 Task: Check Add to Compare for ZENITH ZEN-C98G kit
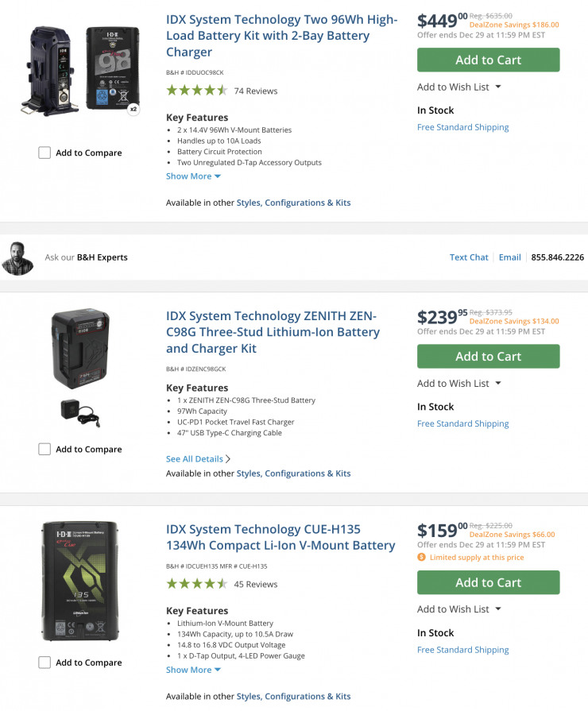pyautogui.click(x=44, y=449)
